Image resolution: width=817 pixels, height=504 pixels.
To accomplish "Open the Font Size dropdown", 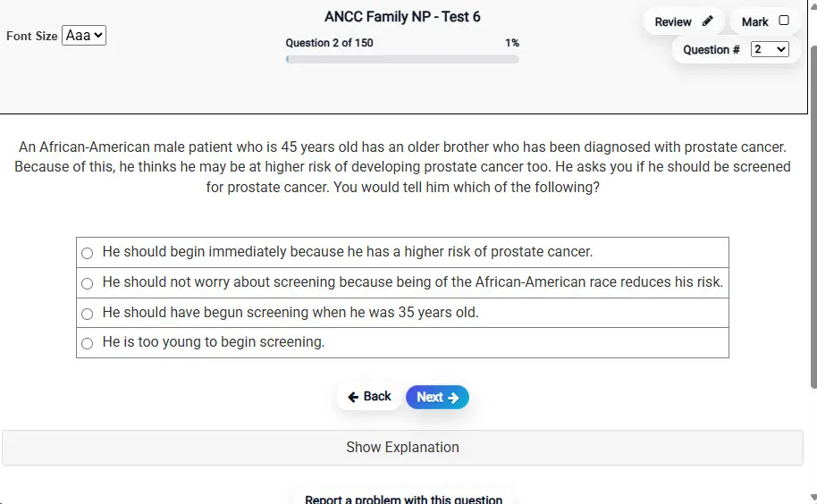I will pyautogui.click(x=84, y=36).
